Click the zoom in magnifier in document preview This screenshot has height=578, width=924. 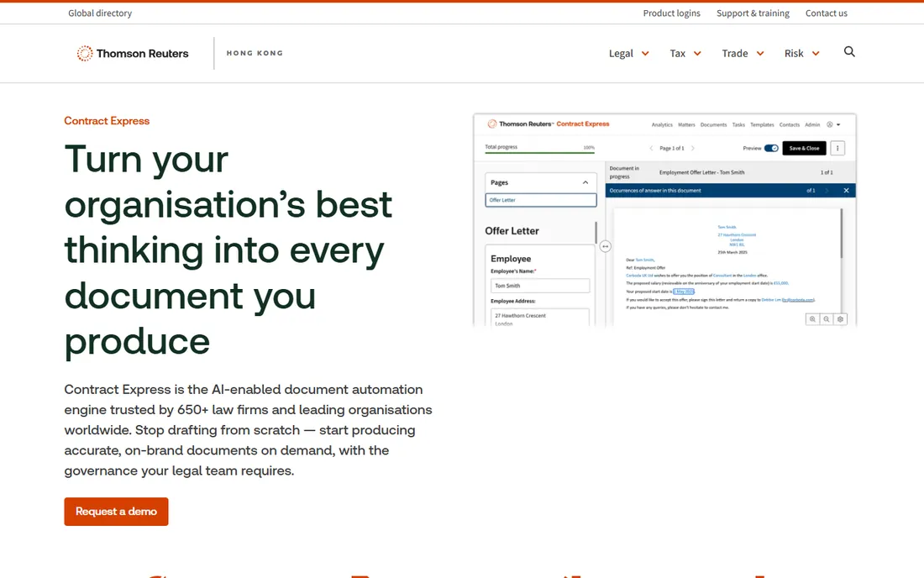coord(812,318)
